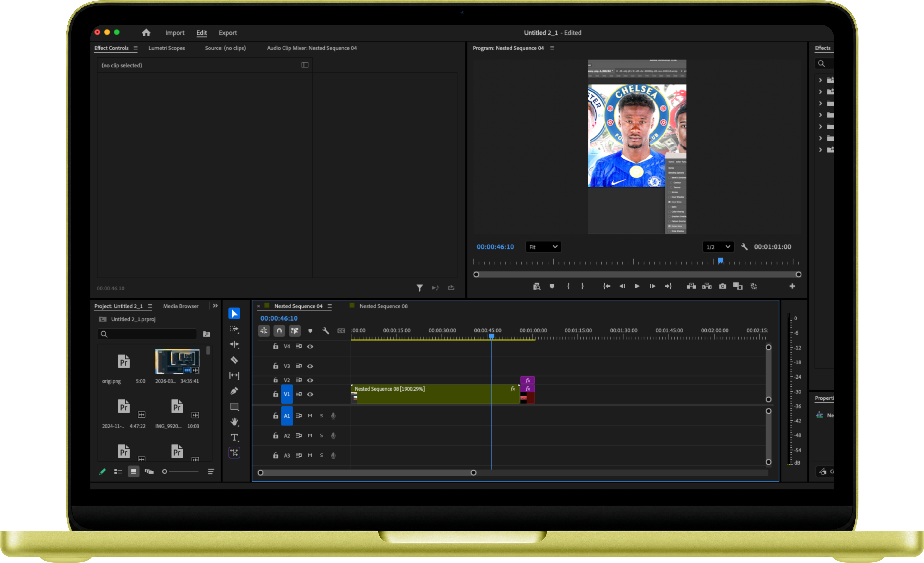The width and height of the screenshot is (924, 563).
Task: Select the Type tool
Action: coord(234,437)
